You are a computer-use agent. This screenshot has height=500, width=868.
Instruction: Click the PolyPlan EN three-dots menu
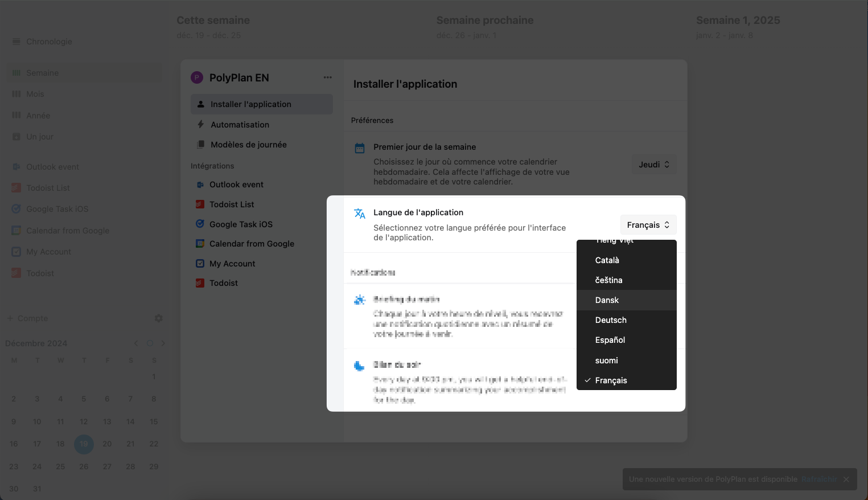[x=327, y=77]
